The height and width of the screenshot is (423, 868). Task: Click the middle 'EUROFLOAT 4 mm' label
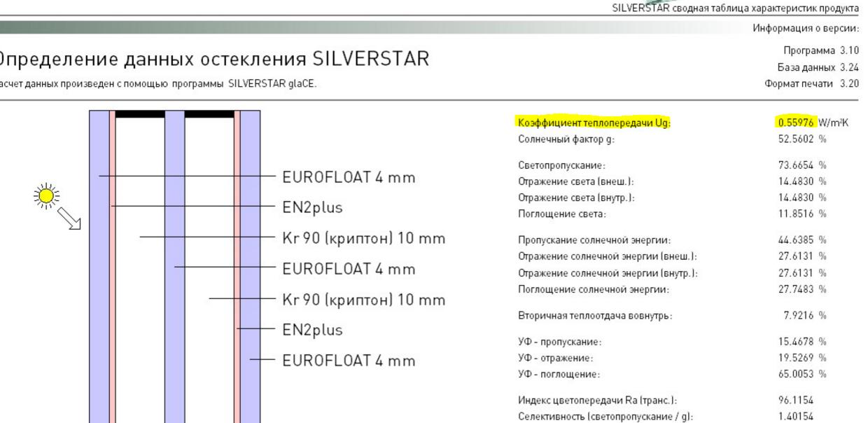pos(349,269)
